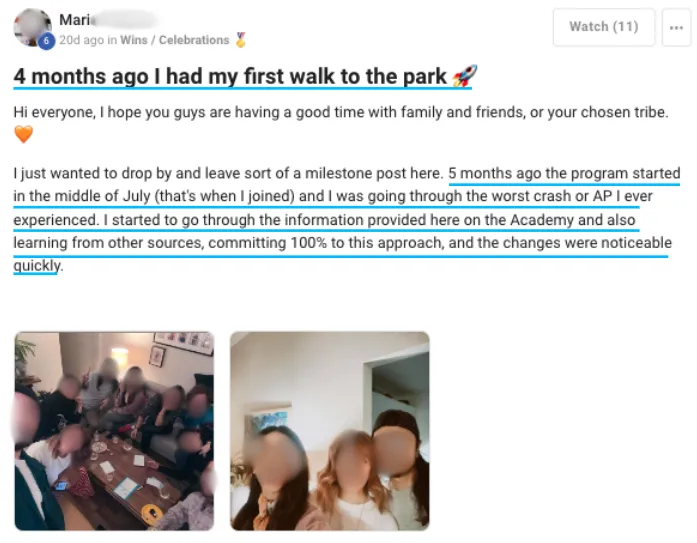Click the "20d ago" post timestamp
This screenshot has width=697, height=543.
[x=81, y=40]
